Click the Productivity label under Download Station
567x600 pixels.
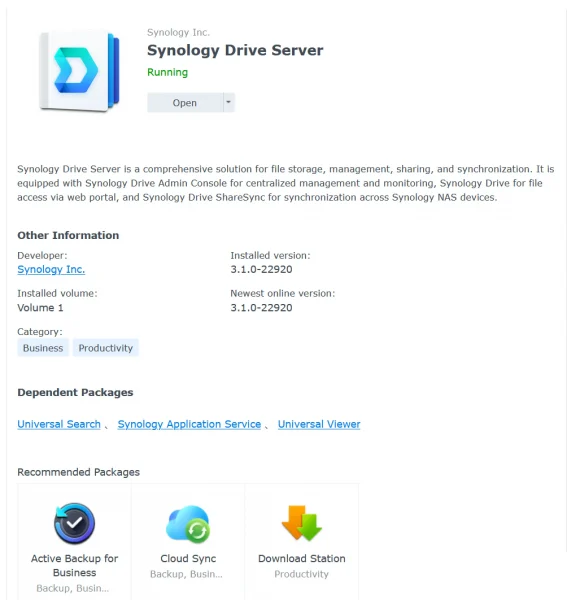pyautogui.click(x=301, y=574)
